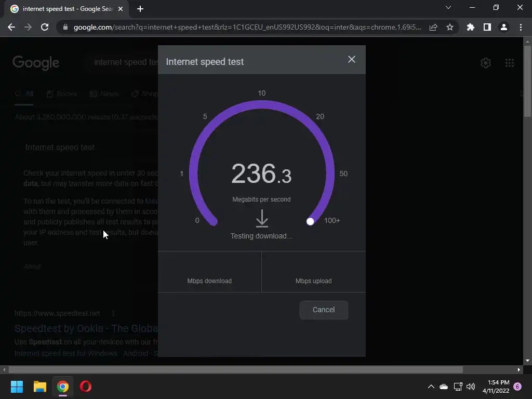Share this page from the address bar
Viewport: 532px width, 399px height.
[433, 27]
